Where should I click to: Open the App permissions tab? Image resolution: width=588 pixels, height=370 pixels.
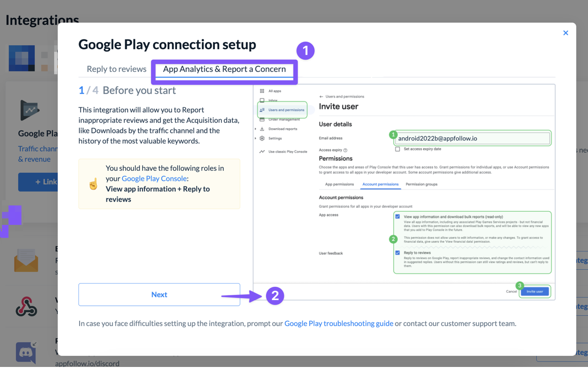tap(340, 184)
